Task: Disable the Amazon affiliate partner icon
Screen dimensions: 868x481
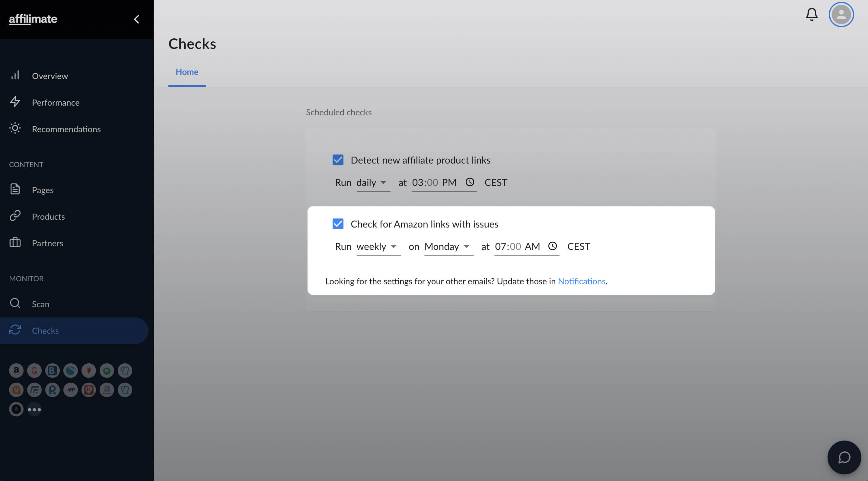Action: [x=16, y=370]
